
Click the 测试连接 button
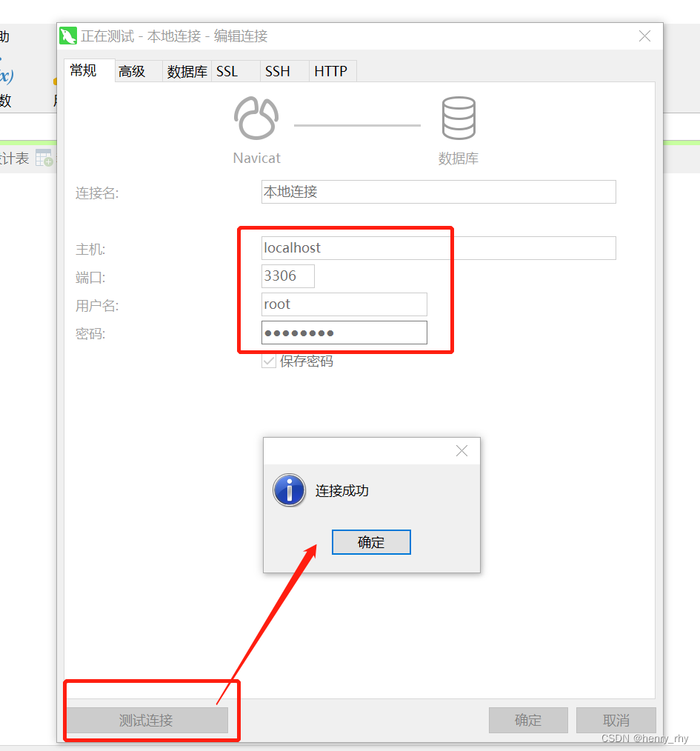click(x=146, y=720)
